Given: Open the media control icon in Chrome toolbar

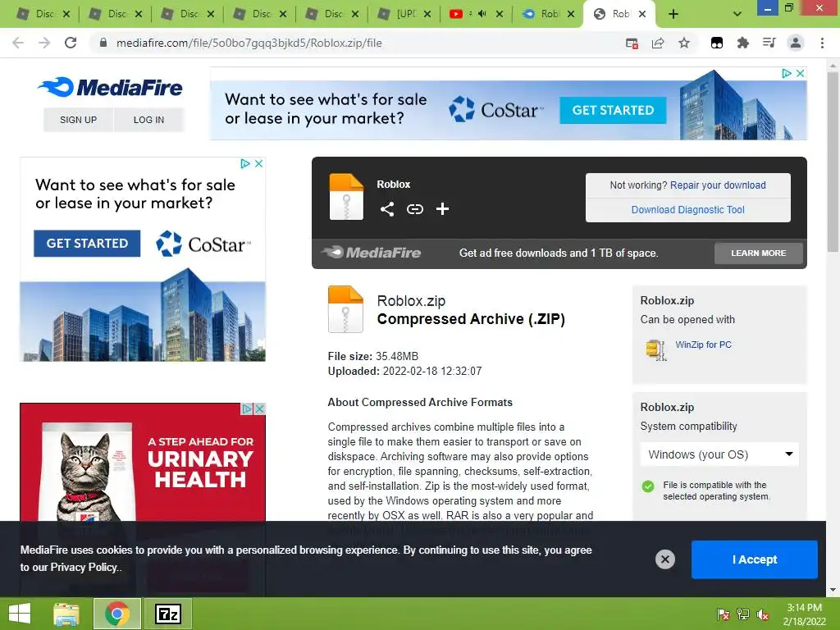Looking at the screenshot, I should (769, 43).
